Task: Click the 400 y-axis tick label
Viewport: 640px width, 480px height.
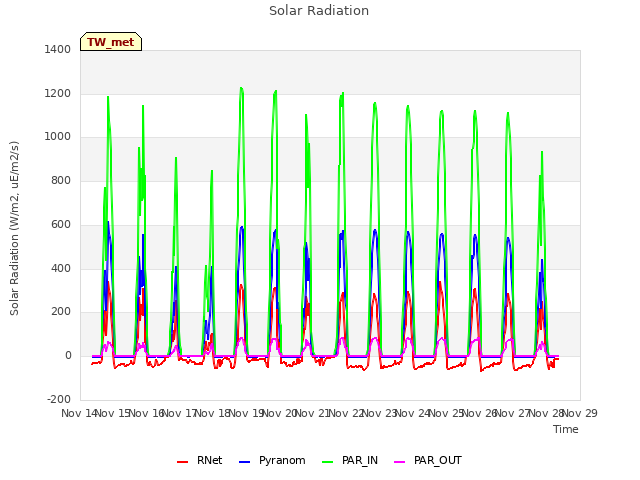Action: tap(61, 269)
